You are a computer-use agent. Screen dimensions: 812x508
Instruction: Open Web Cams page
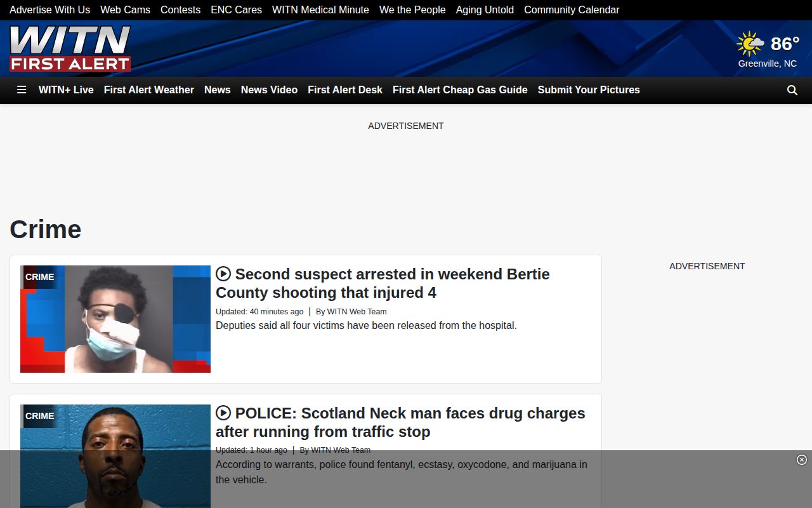pyautogui.click(x=125, y=10)
